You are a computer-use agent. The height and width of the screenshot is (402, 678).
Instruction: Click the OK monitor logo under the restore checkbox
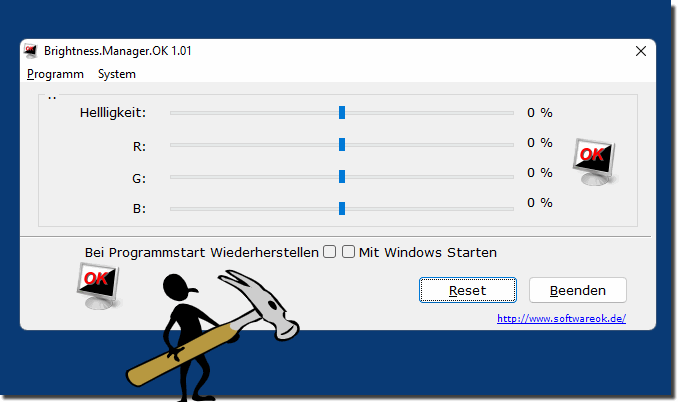click(99, 286)
